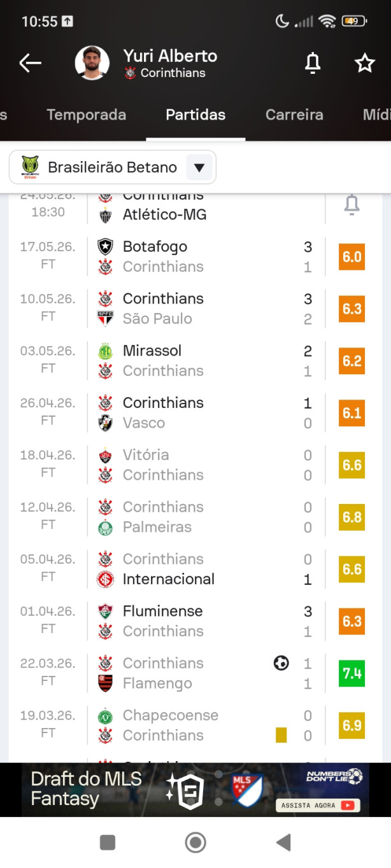The width and height of the screenshot is (391, 868).
Task: Click the São Paulo club crest
Action: [105, 319]
